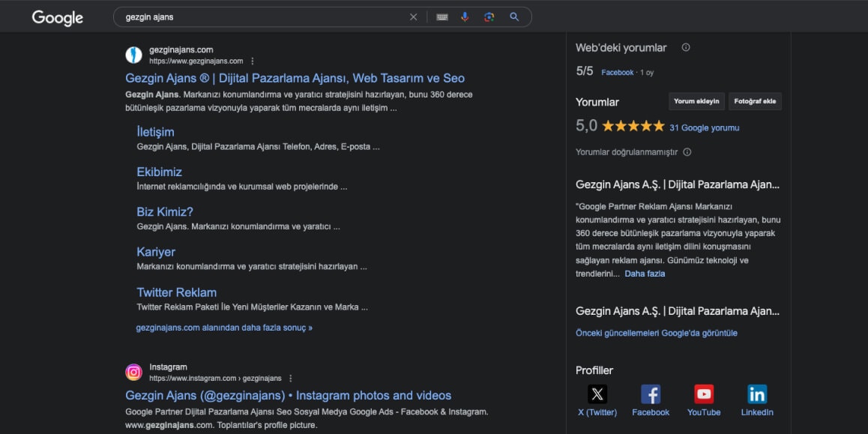Show info about Yorumlar doğrulanmamıştır
Screen dimensions: 868x434
tap(687, 152)
